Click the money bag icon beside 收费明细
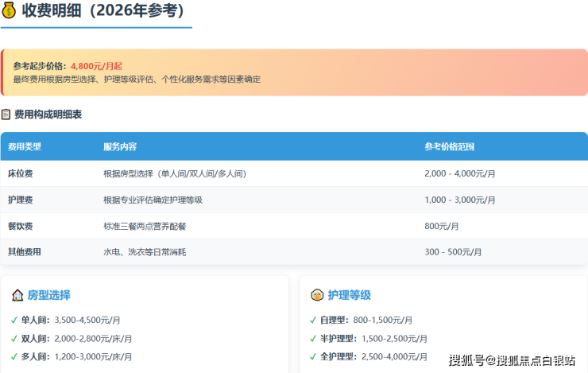Screen dimensions: 588x373 point(9,11)
